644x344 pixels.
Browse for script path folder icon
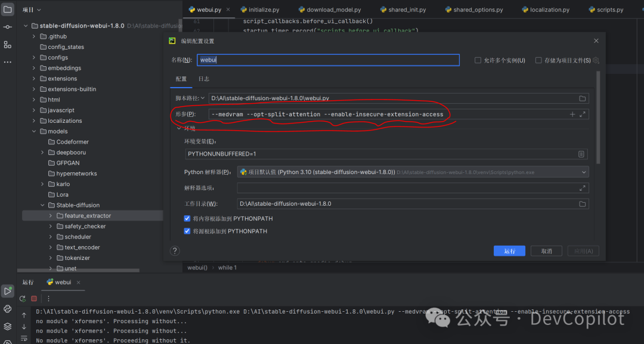[583, 98]
